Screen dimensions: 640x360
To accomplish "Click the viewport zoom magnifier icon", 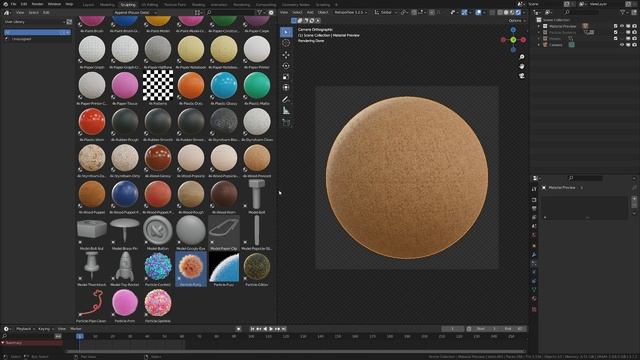I will tap(522, 57).
